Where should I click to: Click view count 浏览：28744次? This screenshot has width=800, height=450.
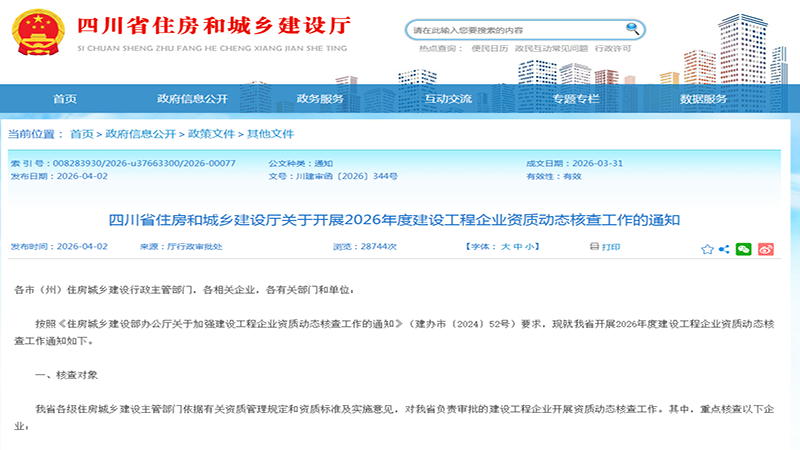365,246
